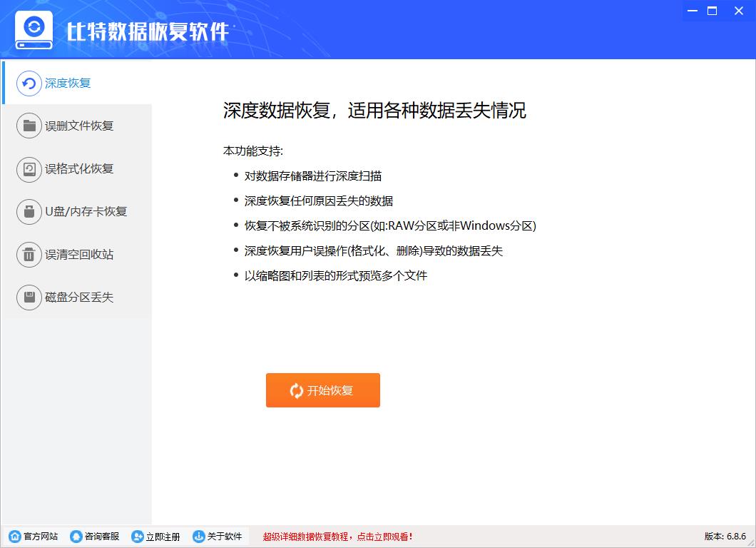Click the home icon for 官方网站
Screen dimensions: 756x548
pos(14,537)
